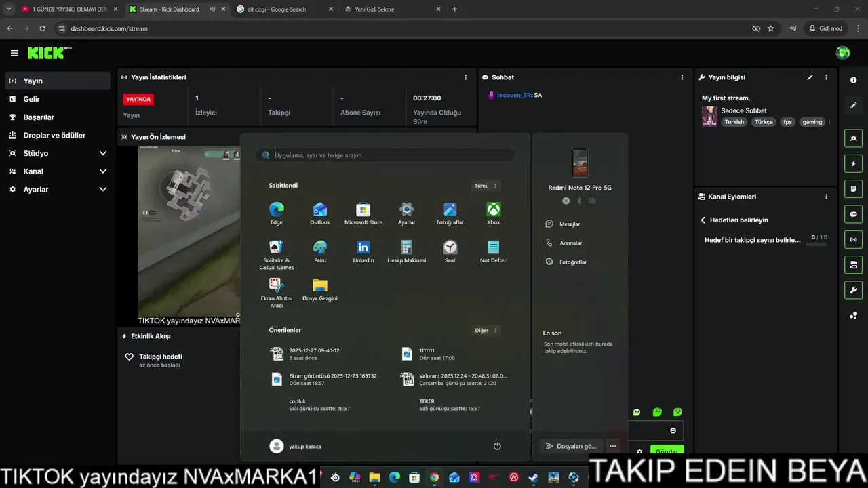Open Yayın bilgisi three-dot menu

click(x=826, y=77)
